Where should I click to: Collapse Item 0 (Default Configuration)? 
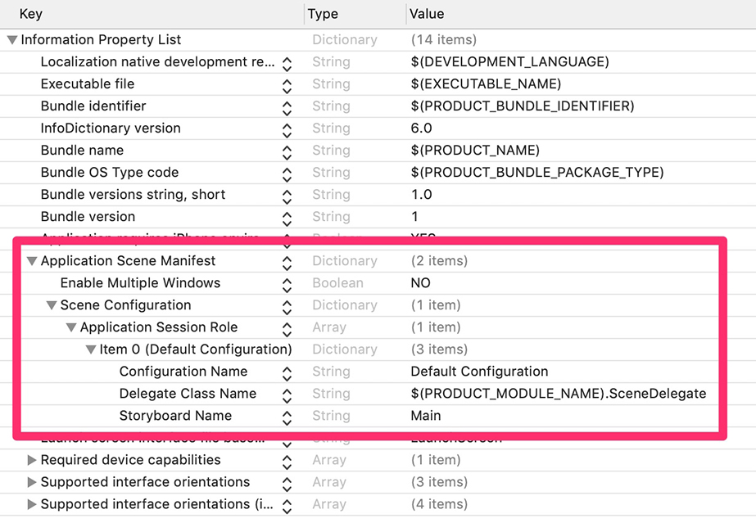pos(91,349)
